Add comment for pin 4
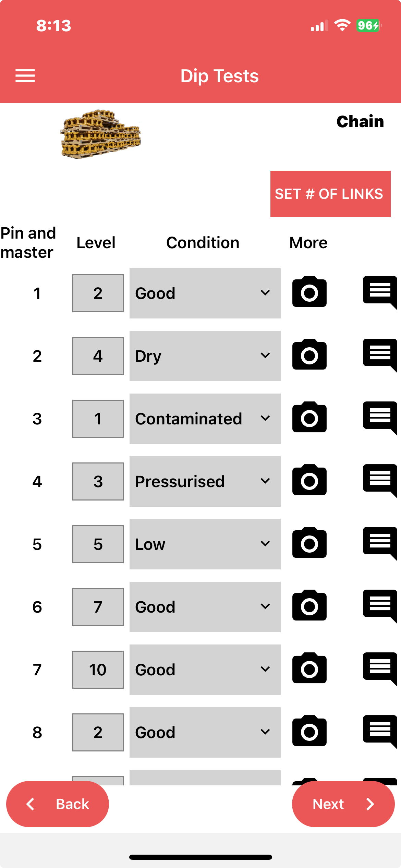This screenshot has height=868, width=401. pos(380,480)
